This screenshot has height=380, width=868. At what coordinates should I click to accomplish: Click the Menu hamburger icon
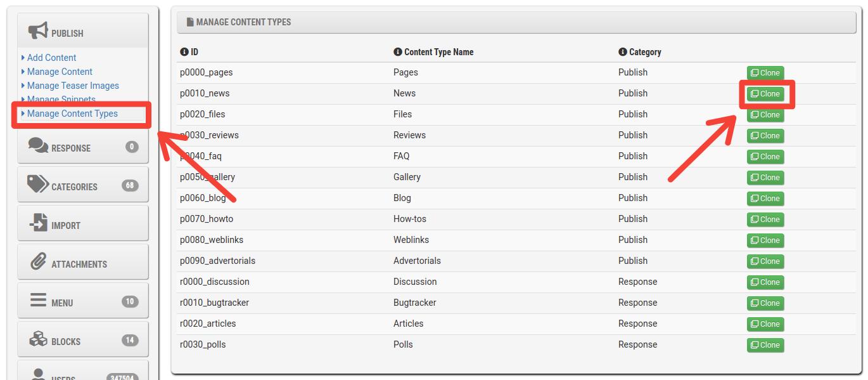click(38, 300)
